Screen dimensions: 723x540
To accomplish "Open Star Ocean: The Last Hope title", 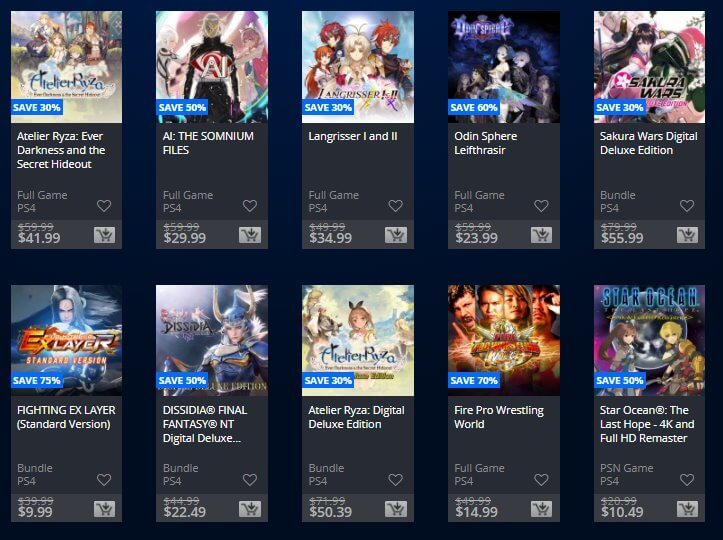I will 647,424.
